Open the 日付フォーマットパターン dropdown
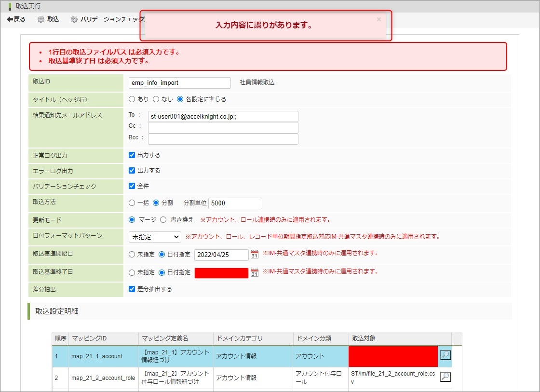The width and height of the screenshot is (540, 392). 154,237
